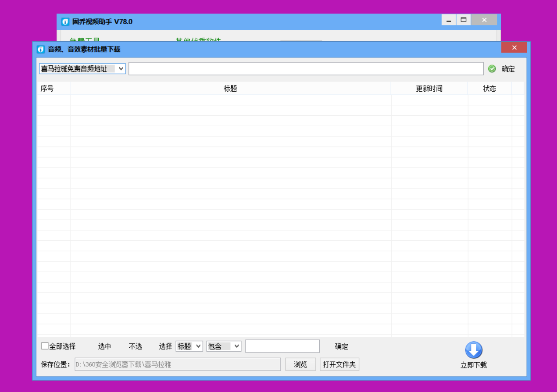Click the 状态 column header
557x392 pixels.
489,89
